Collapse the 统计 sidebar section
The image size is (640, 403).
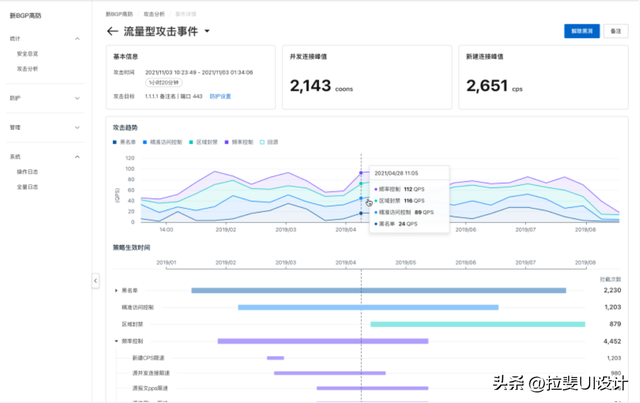click(x=77, y=39)
